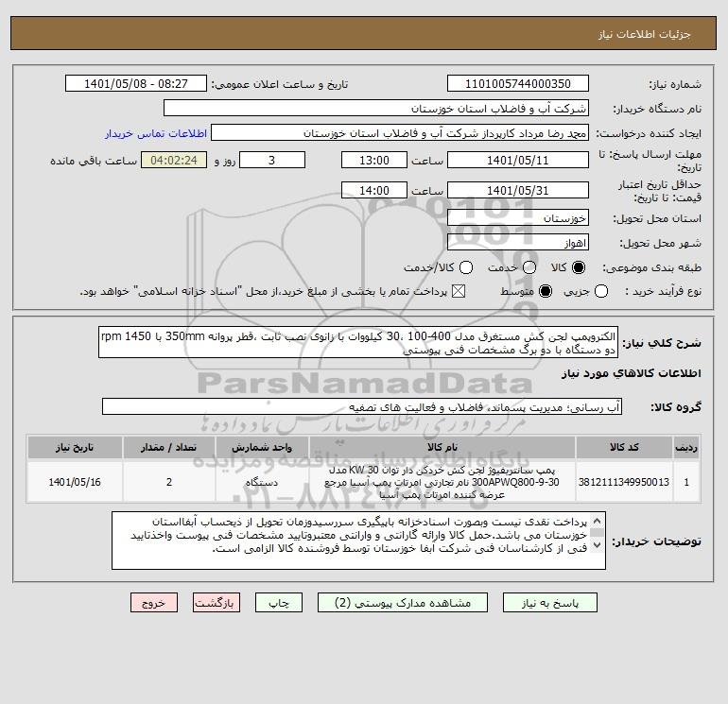The width and height of the screenshot is (728, 704).
Task: Select the کالا/خدمت radio button
Action: 466,267
